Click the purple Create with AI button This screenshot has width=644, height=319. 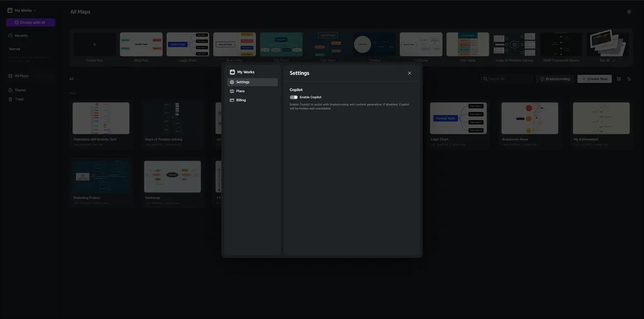click(x=31, y=23)
